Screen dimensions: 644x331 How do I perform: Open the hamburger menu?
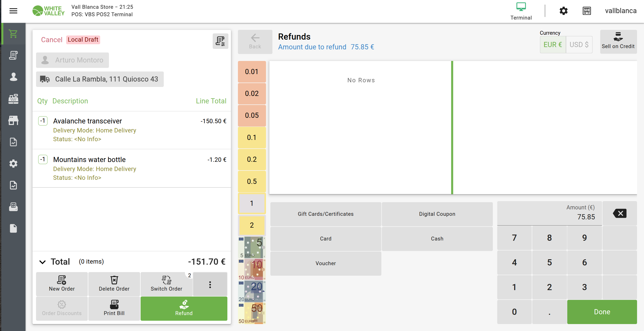[x=13, y=11]
